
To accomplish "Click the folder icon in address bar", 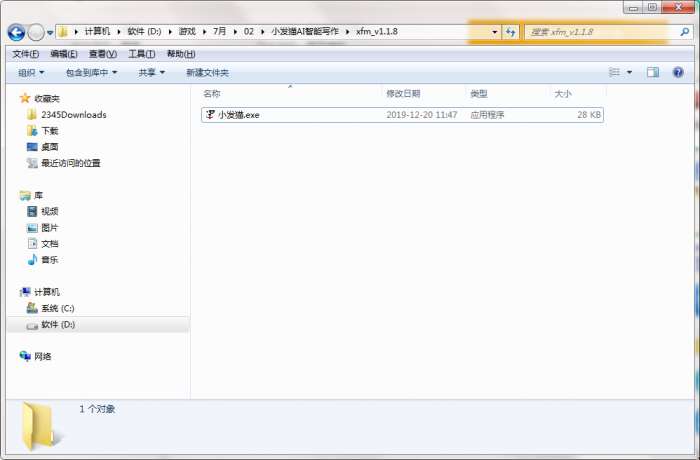I will (63, 32).
